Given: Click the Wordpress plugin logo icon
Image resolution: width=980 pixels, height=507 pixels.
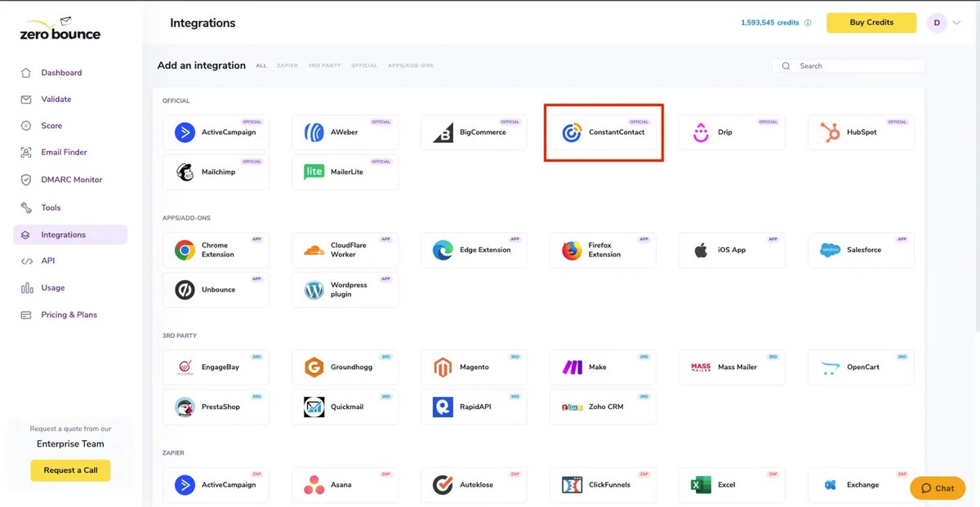Looking at the screenshot, I should (x=314, y=290).
